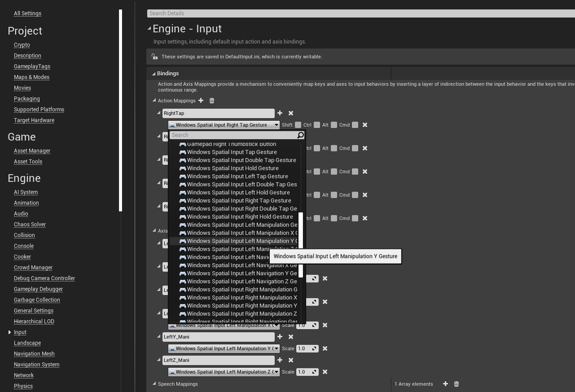
Task: Open Navigation Mesh settings
Action: 34,354
